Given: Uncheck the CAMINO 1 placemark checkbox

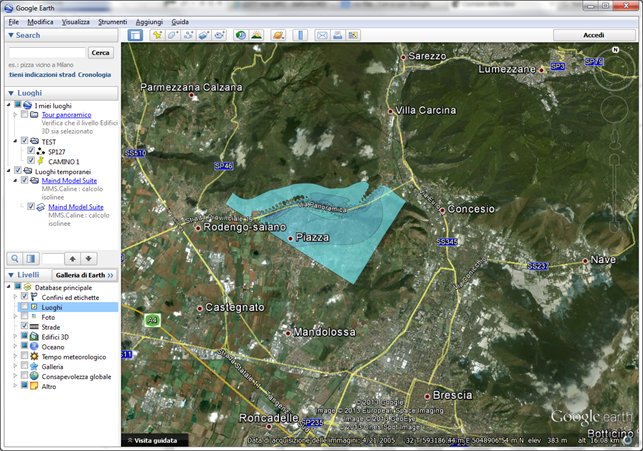Looking at the screenshot, I should [x=31, y=160].
